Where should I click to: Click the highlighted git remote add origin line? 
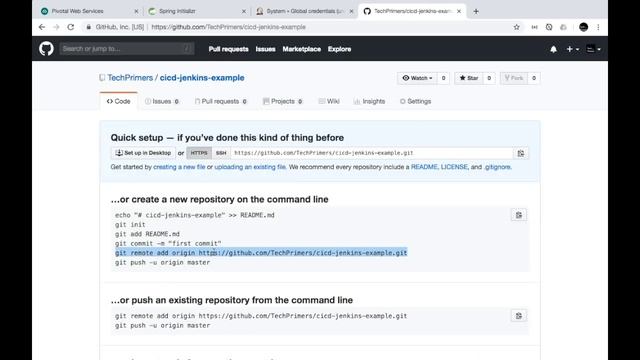click(x=261, y=253)
